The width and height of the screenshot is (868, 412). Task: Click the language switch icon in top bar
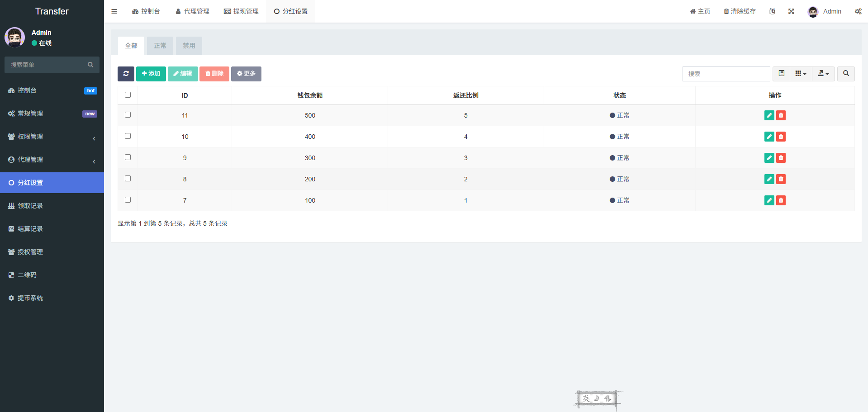(x=772, y=11)
